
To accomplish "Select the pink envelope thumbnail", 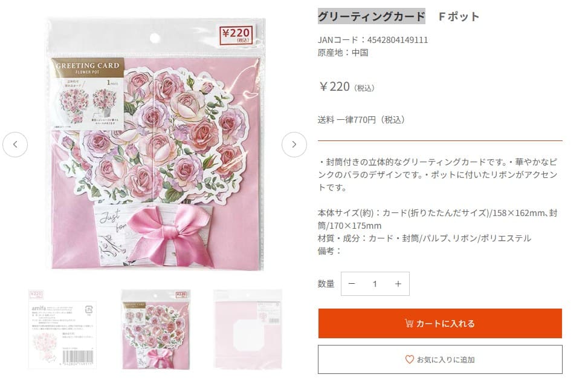I will (248, 329).
